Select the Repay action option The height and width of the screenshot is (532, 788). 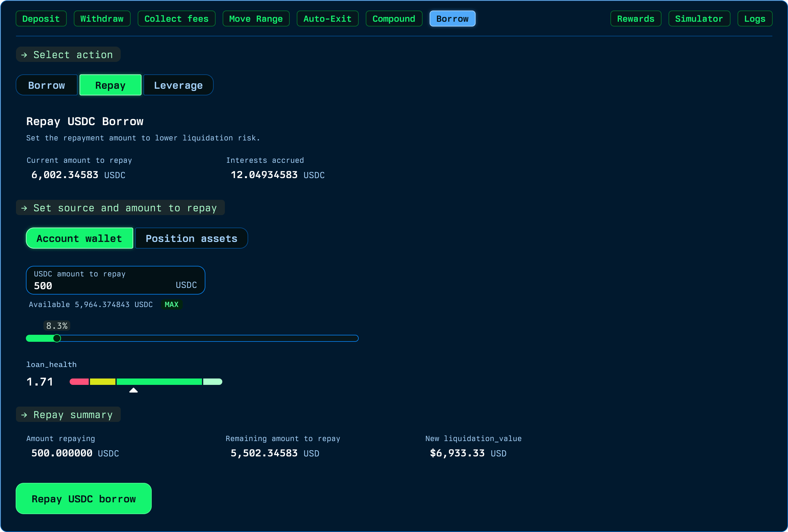point(110,85)
